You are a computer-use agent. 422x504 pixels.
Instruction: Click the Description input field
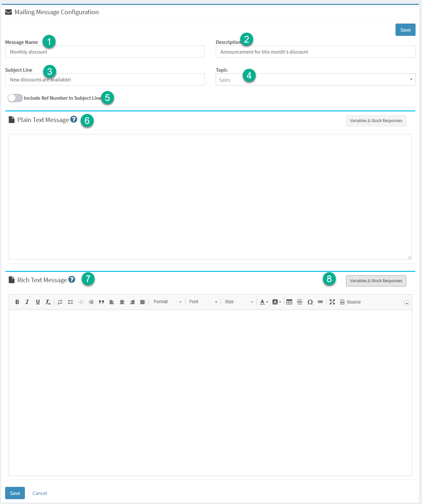[315, 52]
